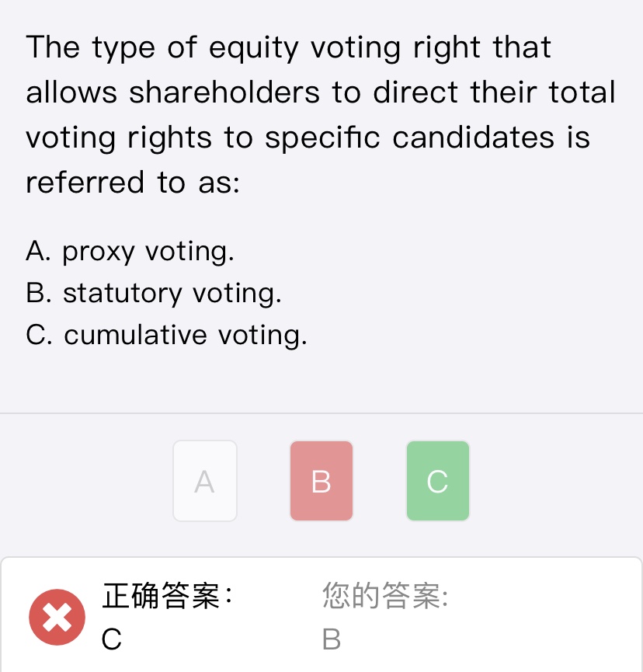Pick the green answer button C
The image size is (643, 672).
438,481
